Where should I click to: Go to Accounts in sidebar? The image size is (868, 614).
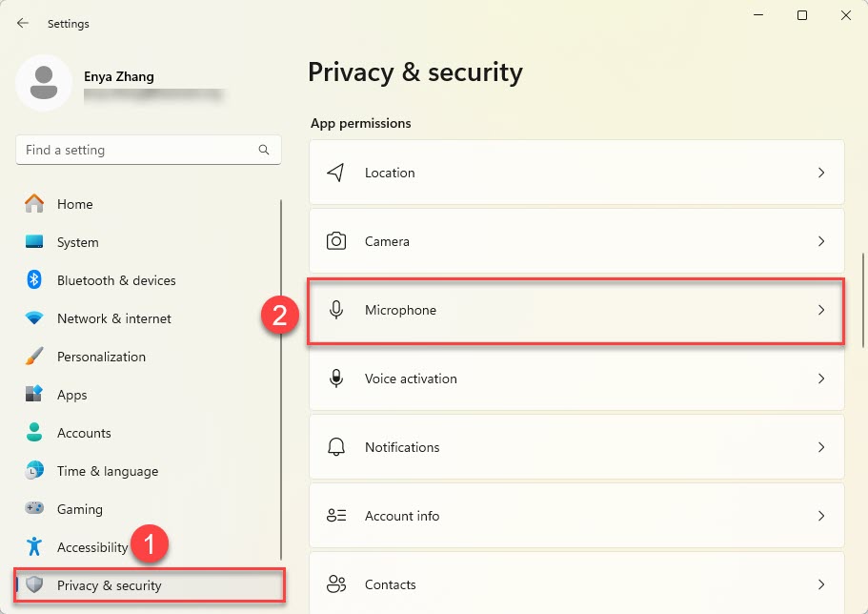tap(84, 433)
